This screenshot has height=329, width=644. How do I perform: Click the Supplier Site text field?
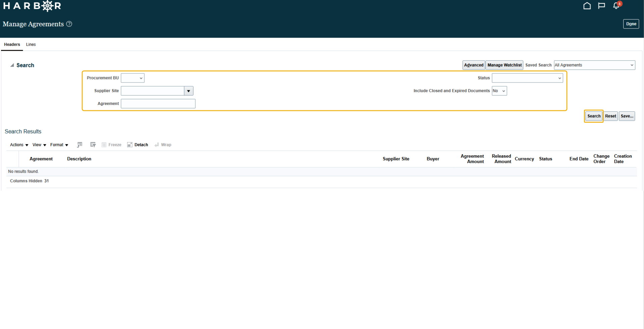coord(152,91)
